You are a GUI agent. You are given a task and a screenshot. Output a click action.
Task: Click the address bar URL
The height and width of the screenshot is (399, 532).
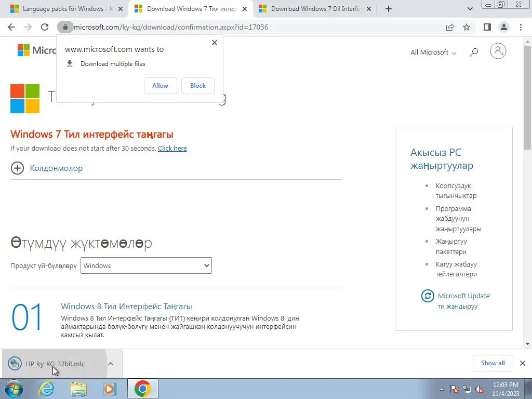pyautogui.click(x=170, y=27)
